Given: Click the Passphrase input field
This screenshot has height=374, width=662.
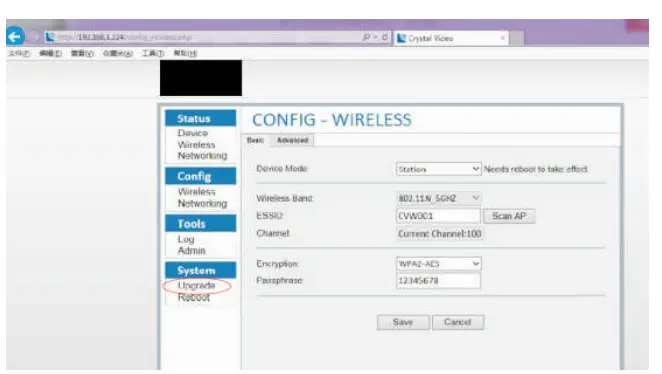Looking at the screenshot, I should click(x=438, y=281).
